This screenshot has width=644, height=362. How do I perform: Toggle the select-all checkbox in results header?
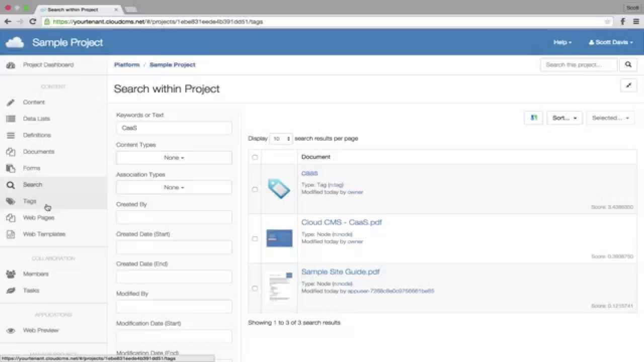[255, 157]
